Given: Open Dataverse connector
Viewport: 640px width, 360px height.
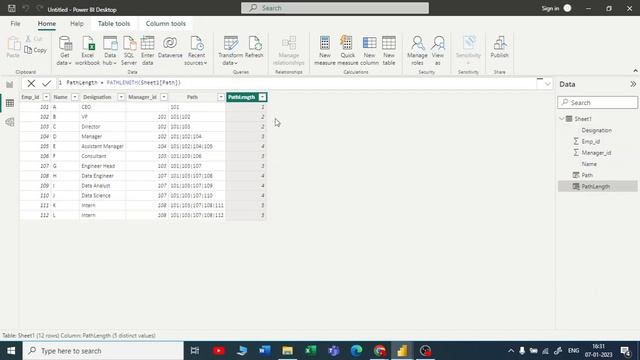Looking at the screenshot, I should click(170, 47).
